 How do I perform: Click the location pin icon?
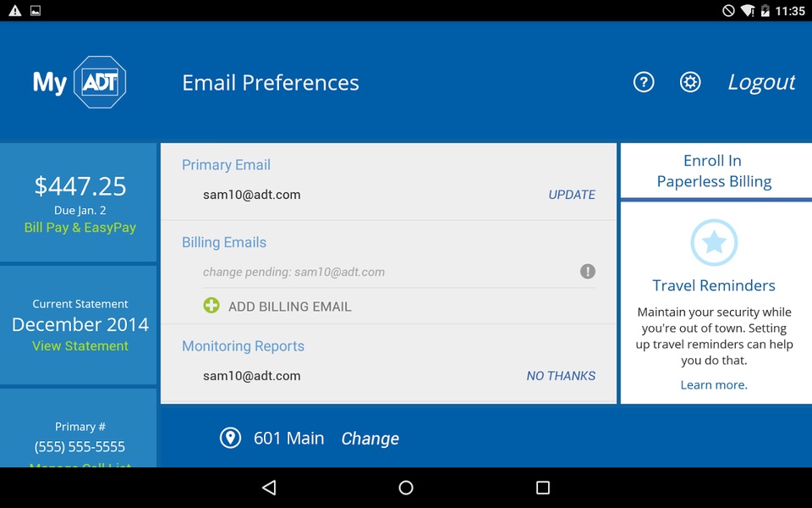tap(230, 438)
